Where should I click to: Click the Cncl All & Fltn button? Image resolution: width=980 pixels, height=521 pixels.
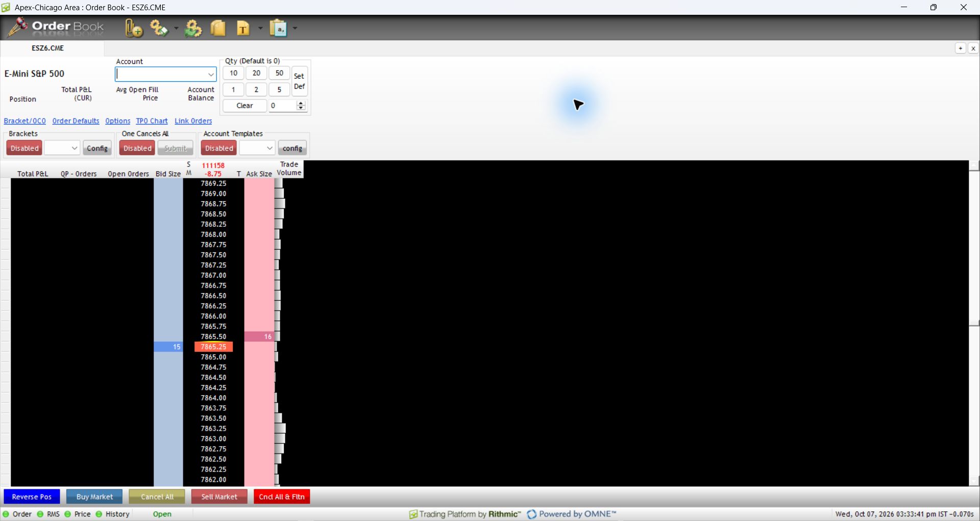click(282, 496)
